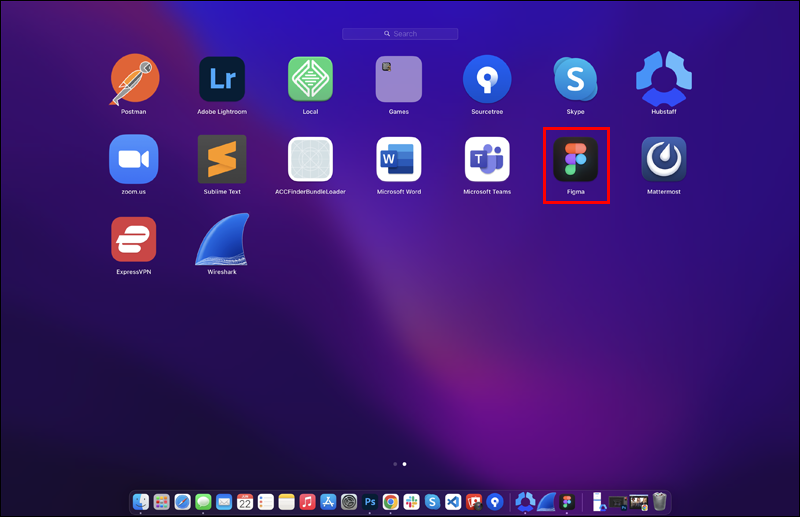Image resolution: width=800 pixels, height=517 pixels.
Task: Open Finder in the Dock
Action: pos(141,502)
